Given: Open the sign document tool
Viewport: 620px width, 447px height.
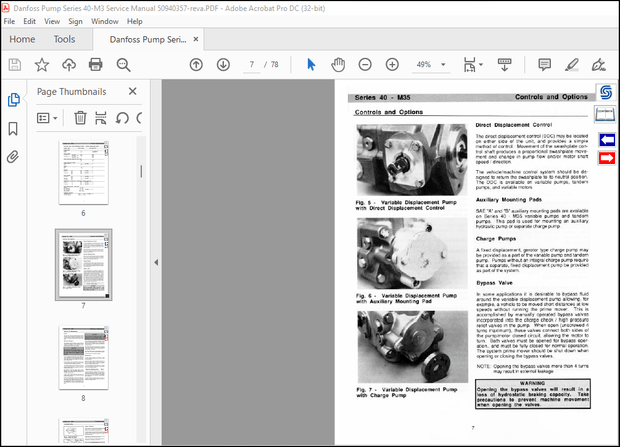Looking at the screenshot, I should click(599, 64).
